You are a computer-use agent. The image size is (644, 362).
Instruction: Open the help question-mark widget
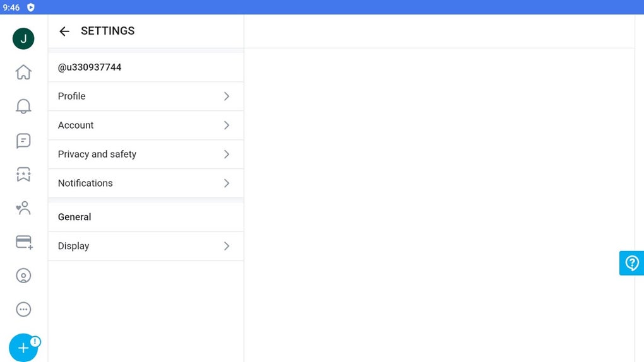pos(631,263)
